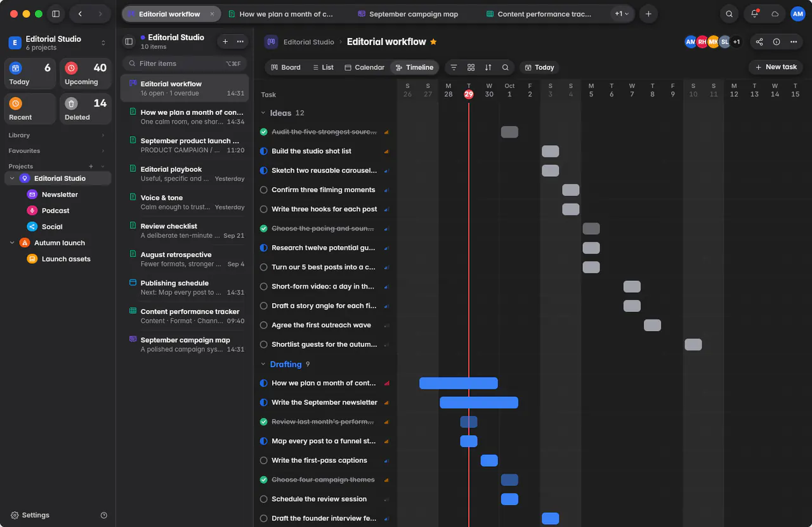Toggle the main sidebar with the titlebar icon
The height and width of the screenshot is (527, 812).
coord(56,14)
